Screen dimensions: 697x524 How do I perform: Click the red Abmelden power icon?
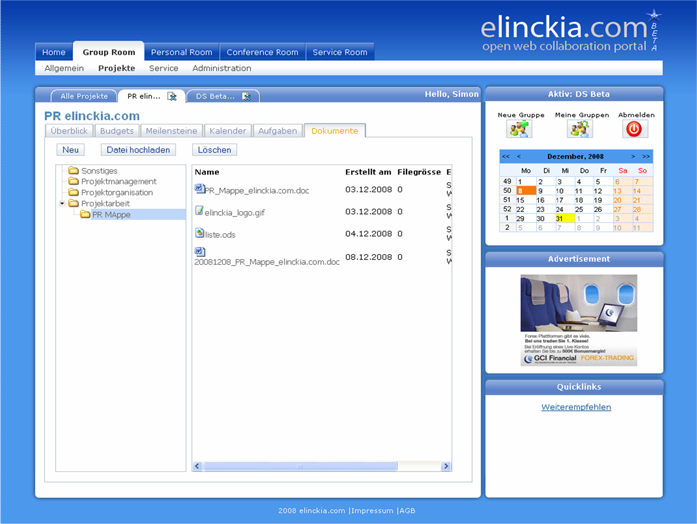pyautogui.click(x=636, y=129)
